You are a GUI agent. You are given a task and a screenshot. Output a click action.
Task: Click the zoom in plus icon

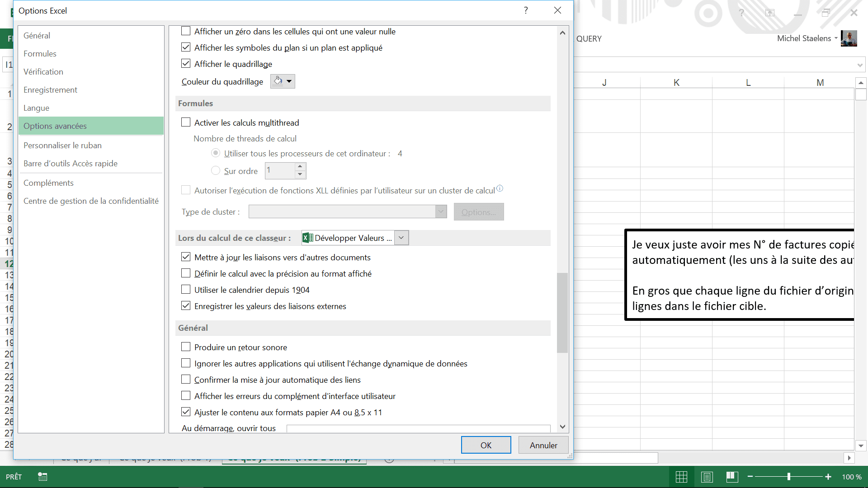pyautogui.click(x=828, y=477)
